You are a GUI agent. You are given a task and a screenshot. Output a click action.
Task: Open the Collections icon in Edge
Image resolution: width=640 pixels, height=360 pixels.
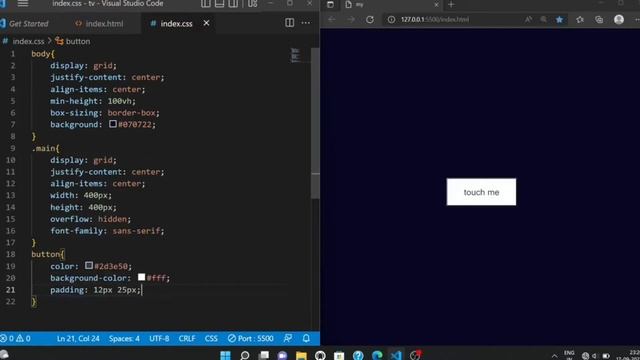[599, 19]
